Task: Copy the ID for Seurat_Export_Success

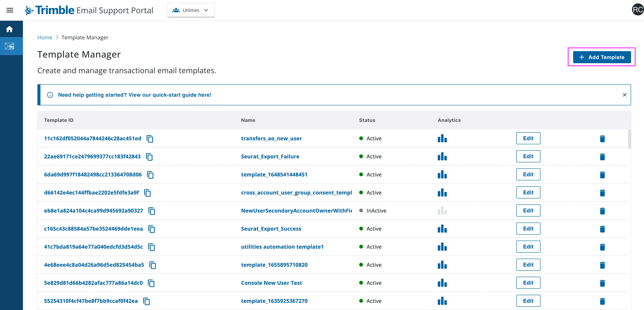Action: click(152, 229)
